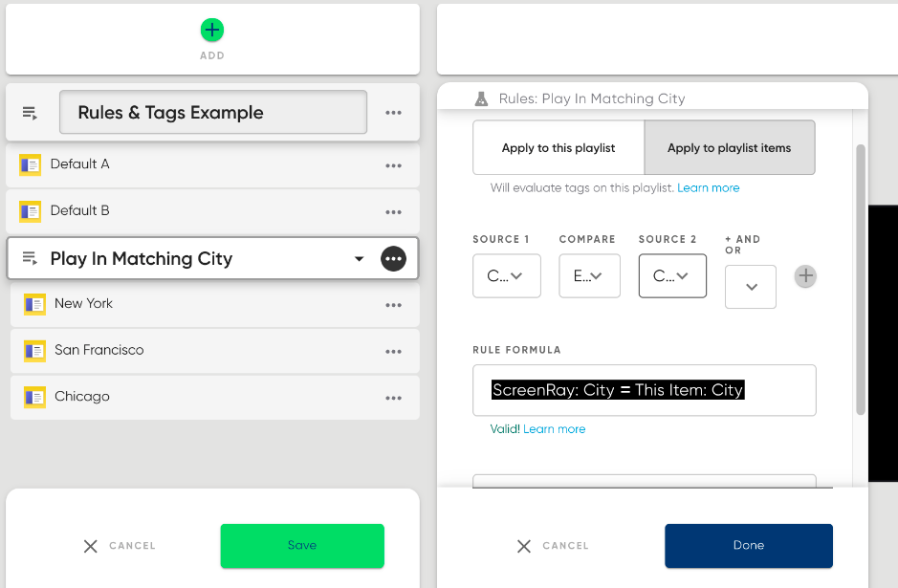Open the Source 2 dropdown
Viewport: 898px width, 588px height.
(672, 276)
